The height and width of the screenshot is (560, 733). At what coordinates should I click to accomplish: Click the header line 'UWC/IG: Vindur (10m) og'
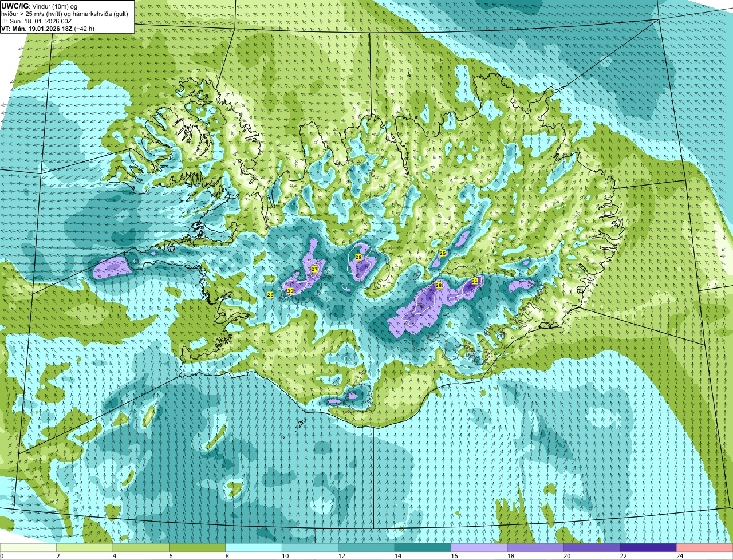[x=40, y=5]
